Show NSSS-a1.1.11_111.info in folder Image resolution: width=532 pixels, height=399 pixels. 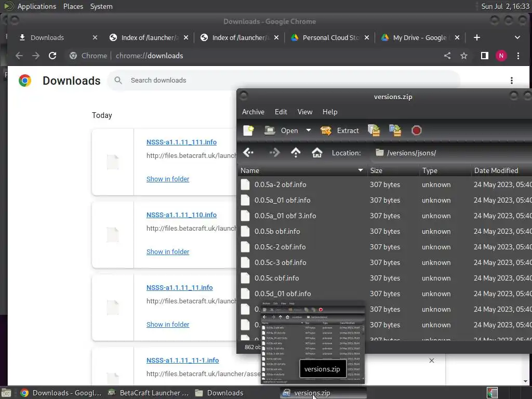click(168, 179)
